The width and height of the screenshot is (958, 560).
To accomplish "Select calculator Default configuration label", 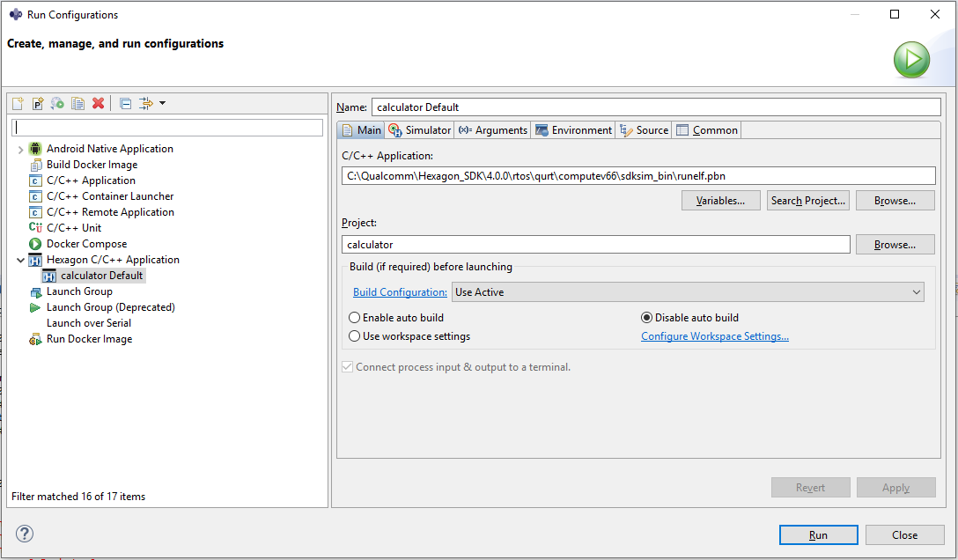I will [101, 276].
